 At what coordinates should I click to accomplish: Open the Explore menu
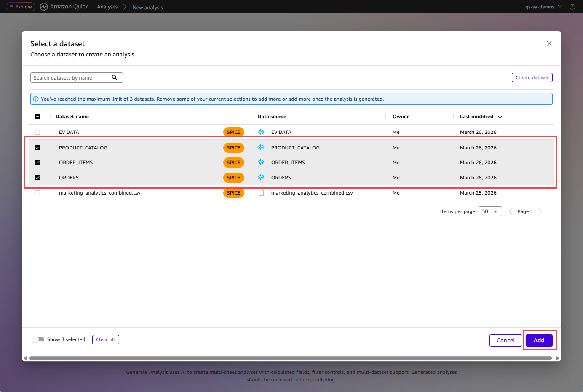tap(20, 7)
